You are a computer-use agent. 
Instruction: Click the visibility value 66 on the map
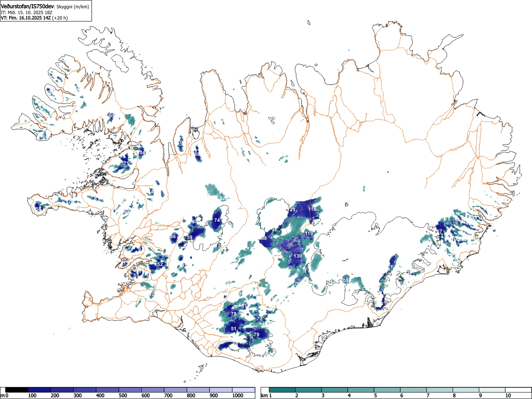(173, 236)
